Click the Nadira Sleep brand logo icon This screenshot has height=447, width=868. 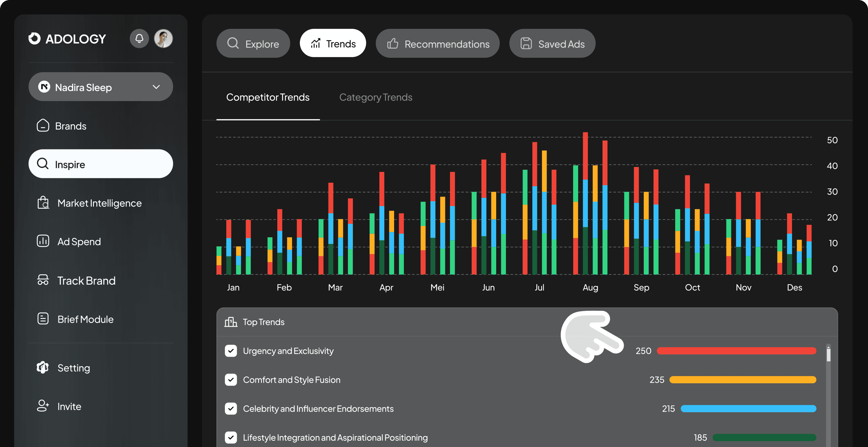pyautogui.click(x=44, y=87)
